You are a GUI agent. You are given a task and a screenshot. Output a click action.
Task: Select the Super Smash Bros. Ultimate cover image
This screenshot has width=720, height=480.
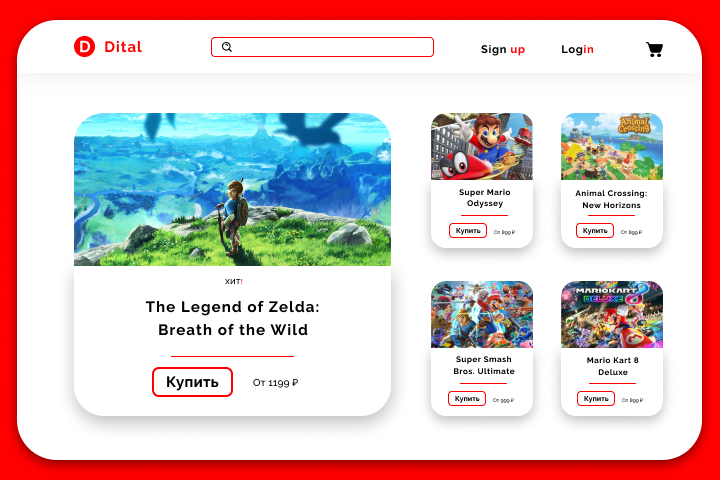[482, 315]
